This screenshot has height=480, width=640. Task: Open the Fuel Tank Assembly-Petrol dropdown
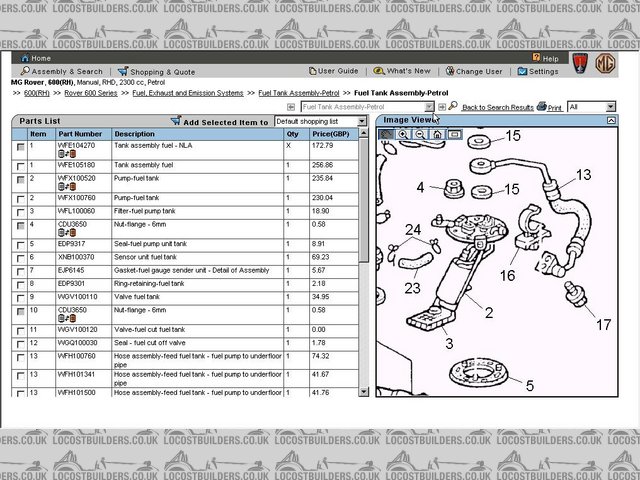429,107
